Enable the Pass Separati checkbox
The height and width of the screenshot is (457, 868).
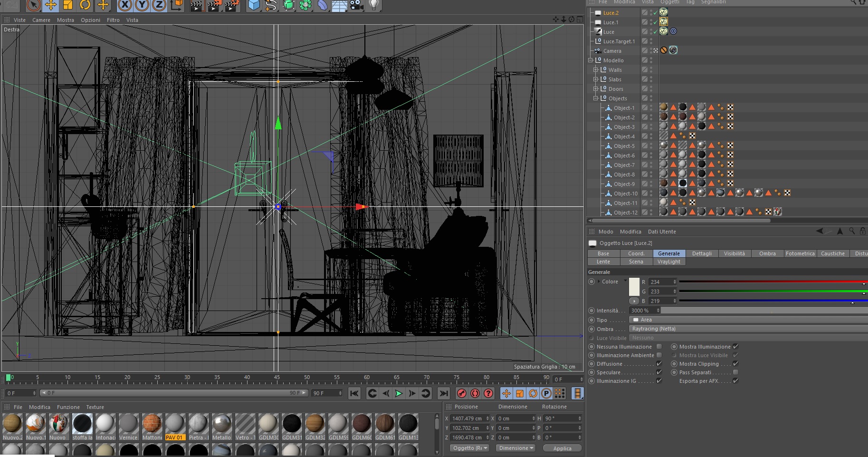[x=735, y=372]
